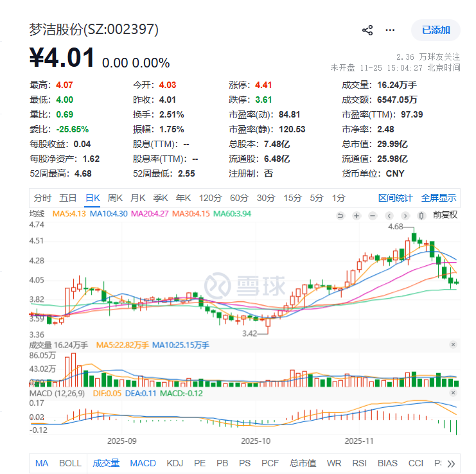
Task: Enable the PB indicator
Action: (222, 463)
